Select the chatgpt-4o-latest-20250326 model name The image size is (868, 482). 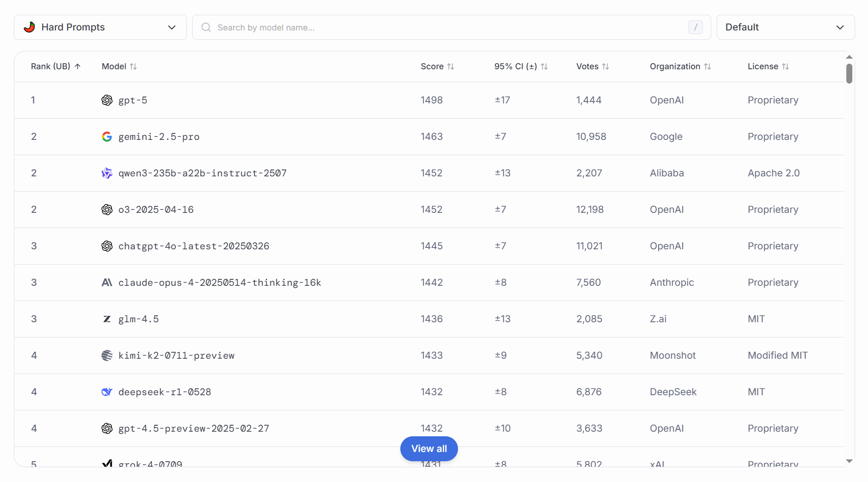pyautogui.click(x=194, y=246)
